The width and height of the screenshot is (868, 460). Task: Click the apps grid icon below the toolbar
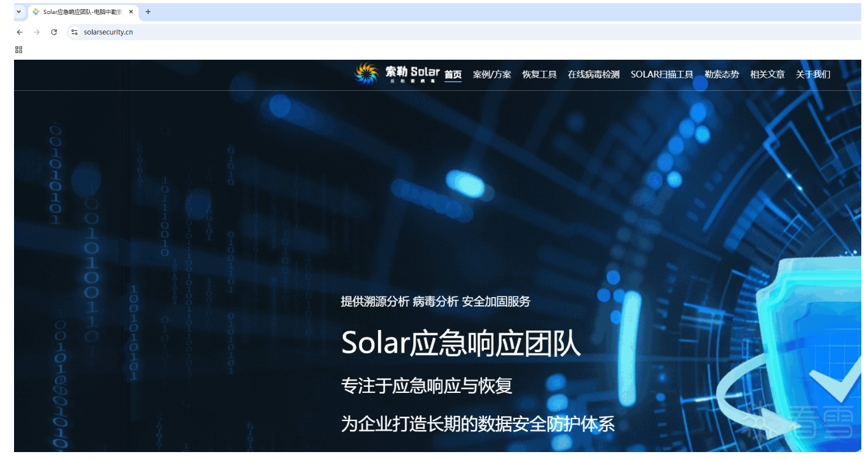pos(18,49)
